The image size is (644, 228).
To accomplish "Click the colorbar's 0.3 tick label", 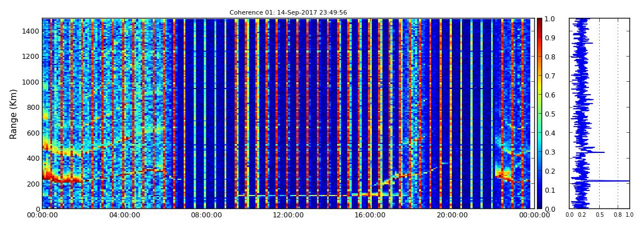I will coord(550,152).
